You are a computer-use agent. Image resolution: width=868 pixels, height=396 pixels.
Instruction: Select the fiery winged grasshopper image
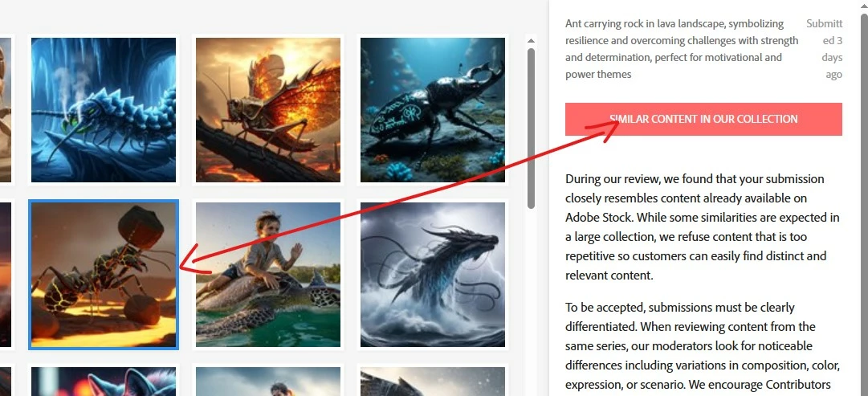point(268,110)
